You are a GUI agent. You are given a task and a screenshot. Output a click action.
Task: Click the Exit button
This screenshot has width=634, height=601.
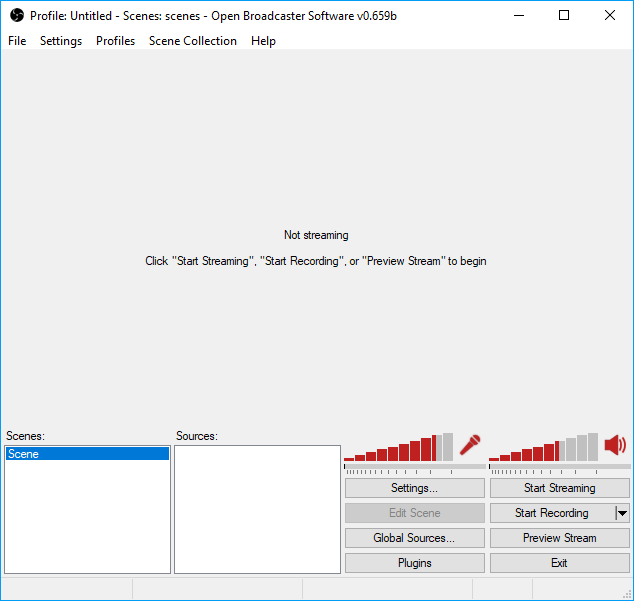[560, 563]
